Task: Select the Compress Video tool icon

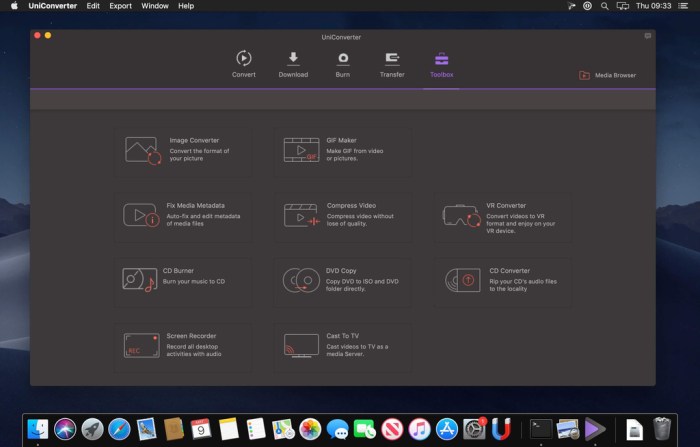Action: click(x=301, y=215)
